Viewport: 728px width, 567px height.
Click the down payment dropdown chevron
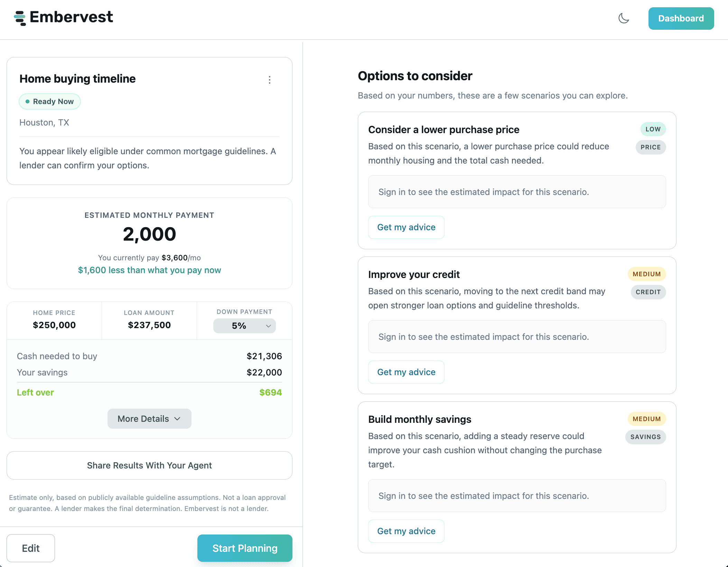point(268,326)
